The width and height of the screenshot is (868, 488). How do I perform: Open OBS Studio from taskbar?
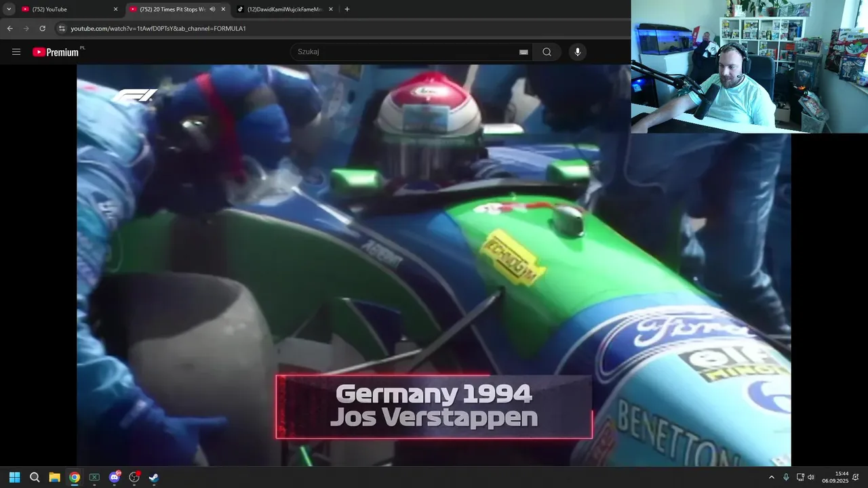pyautogui.click(x=134, y=477)
